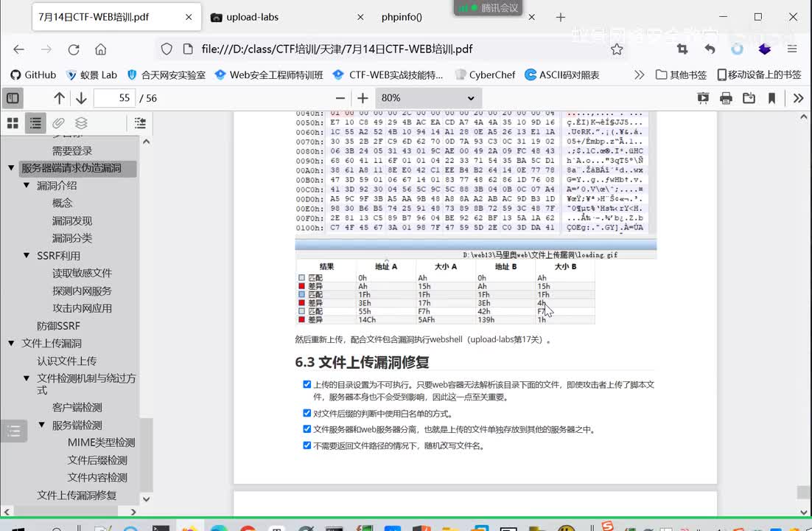Switch to upload-labs tab
This screenshot has width=812, height=531.
point(287,17)
